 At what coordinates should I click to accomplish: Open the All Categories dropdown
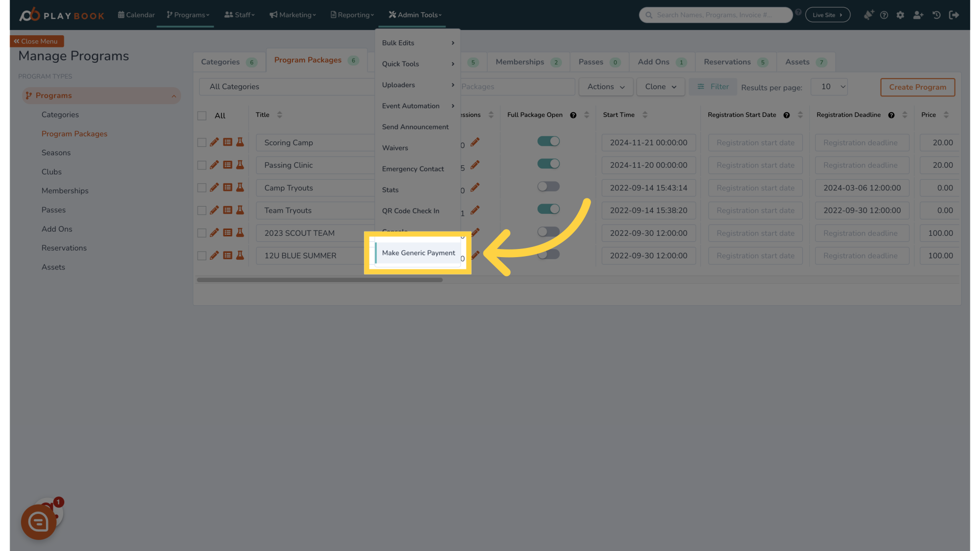287,87
